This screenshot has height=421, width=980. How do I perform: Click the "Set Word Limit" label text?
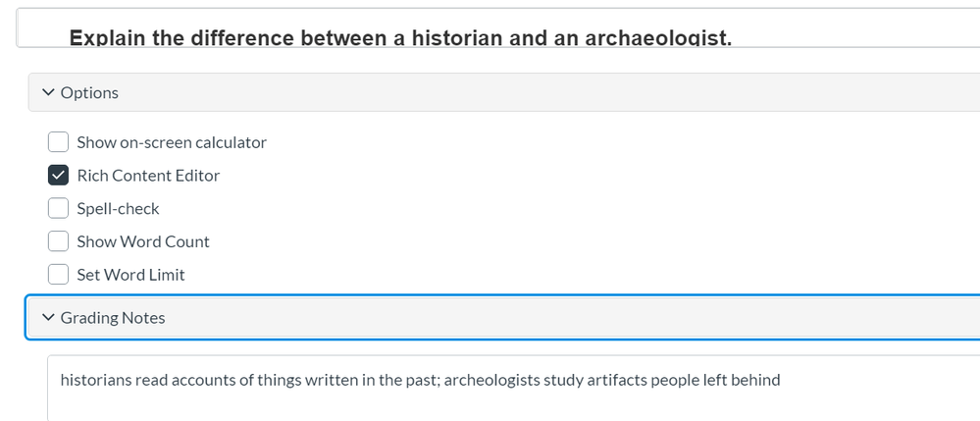click(130, 275)
